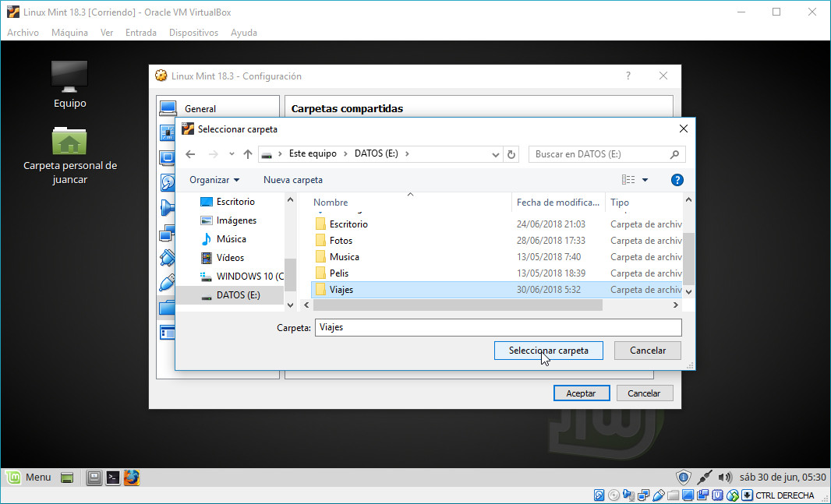
Task: Click the Buscar en DATOS (E:) search field
Action: point(599,154)
